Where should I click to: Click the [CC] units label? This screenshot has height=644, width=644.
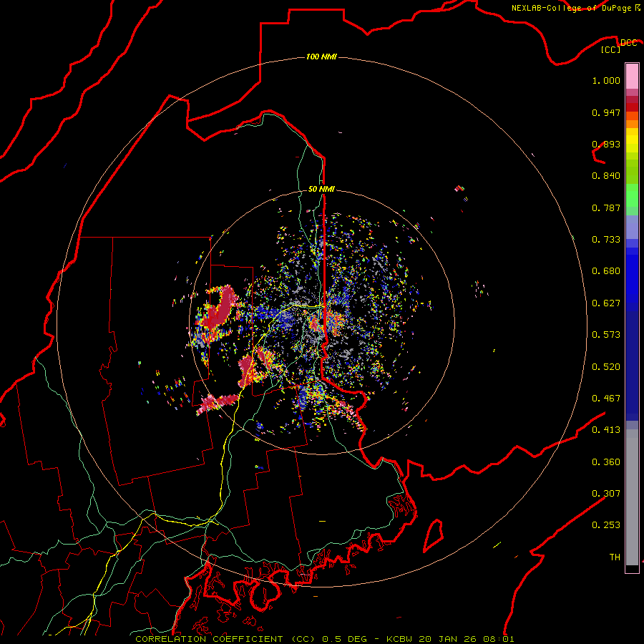(x=611, y=49)
